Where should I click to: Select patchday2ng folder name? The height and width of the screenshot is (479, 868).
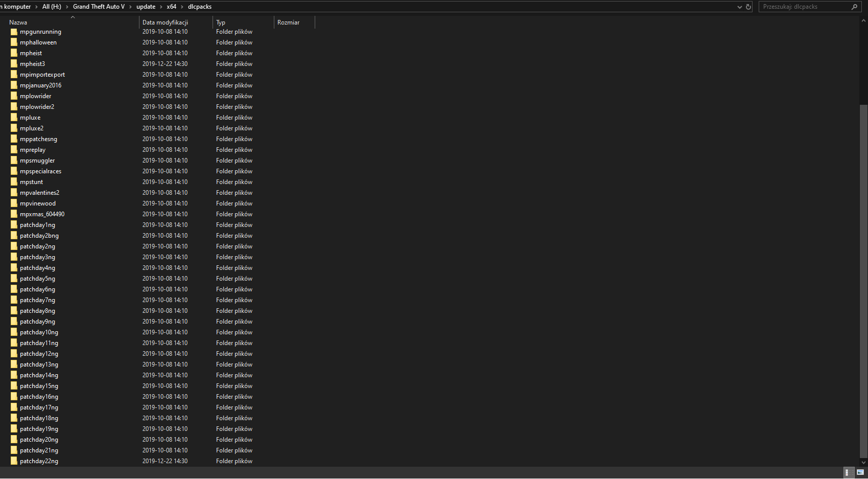pos(37,246)
